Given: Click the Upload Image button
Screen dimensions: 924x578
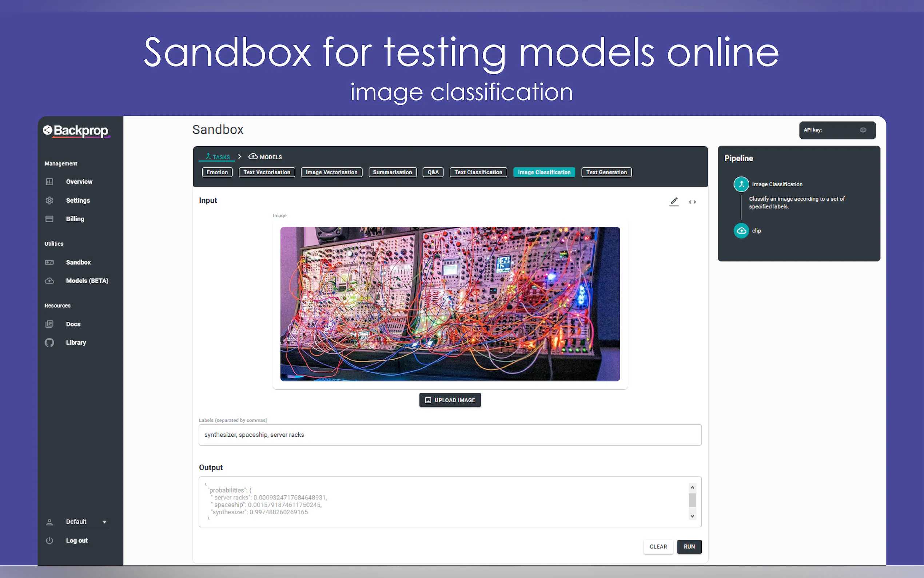Looking at the screenshot, I should tap(450, 400).
